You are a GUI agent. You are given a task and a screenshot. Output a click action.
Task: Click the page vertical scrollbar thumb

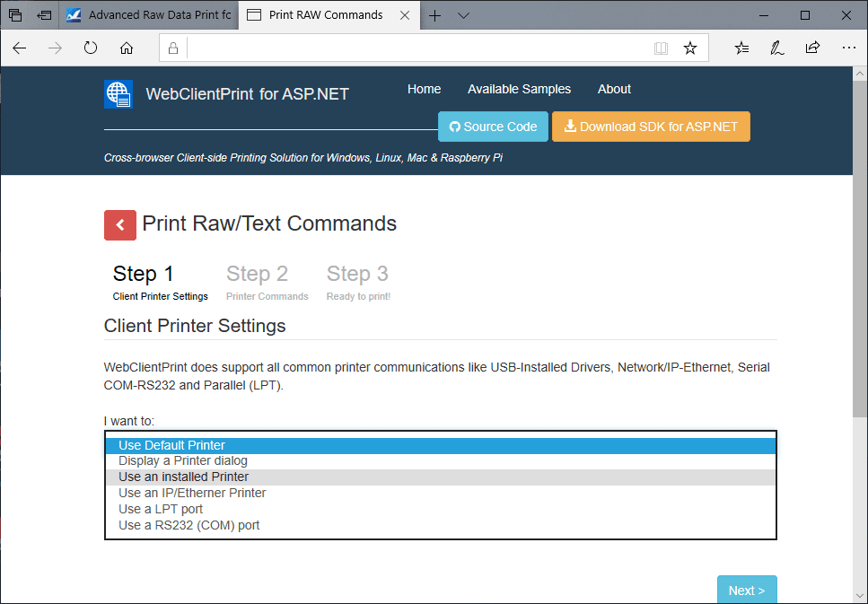[860, 249]
